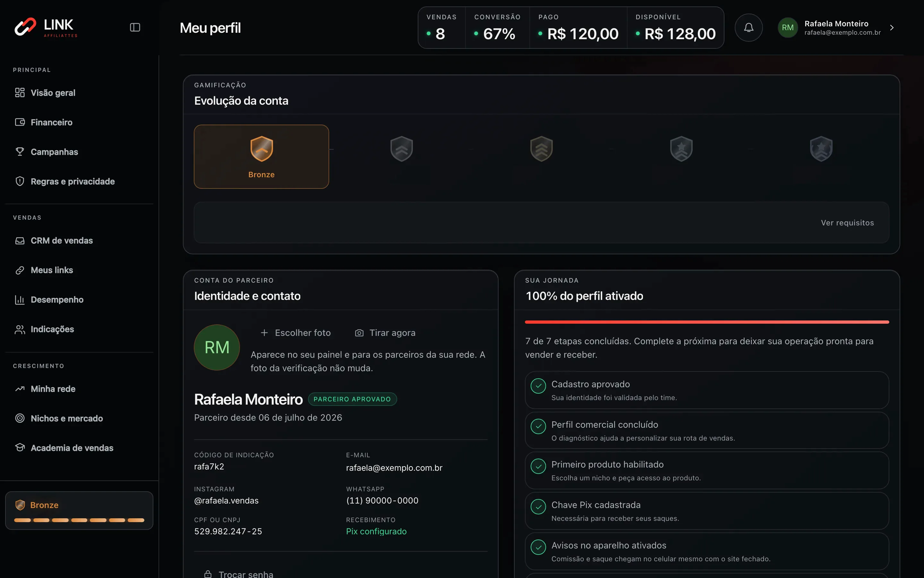
Task: Collapse the sidebar with the panel toggle icon
Action: (x=135, y=28)
